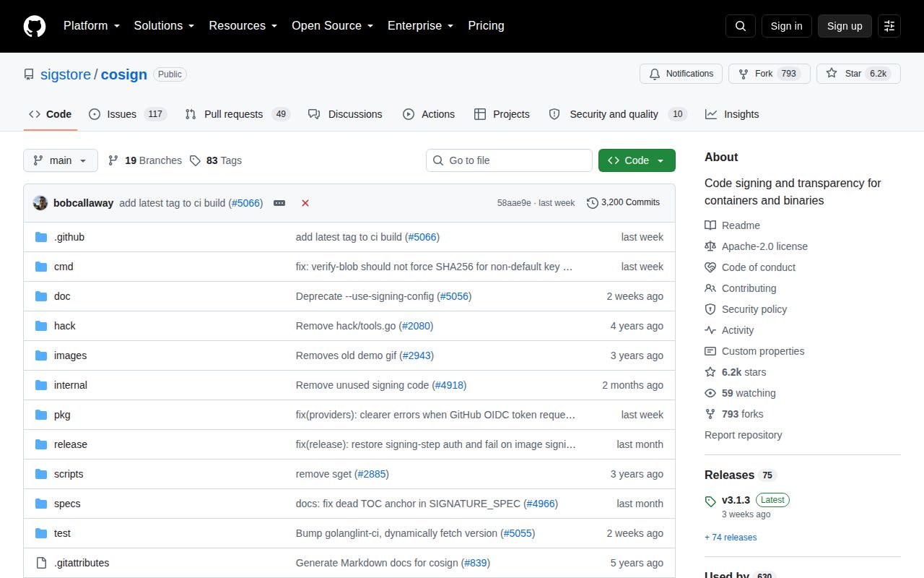Open bobcallaway's avatar
This screenshot has width=924, height=578.
pos(40,203)
